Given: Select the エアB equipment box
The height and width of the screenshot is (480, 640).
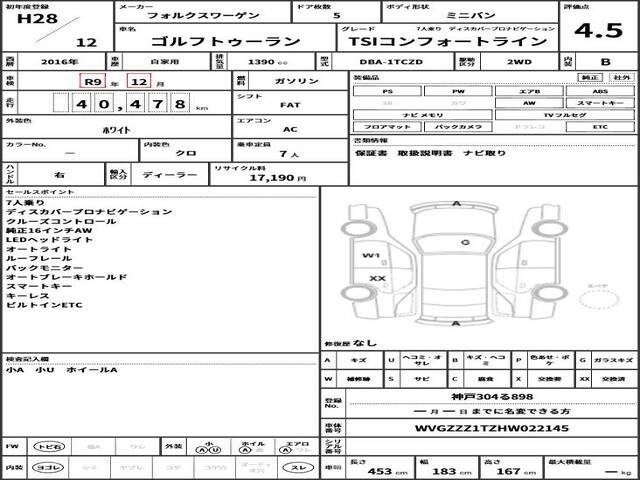Looking at the screenshot, I should click(529, 91).
